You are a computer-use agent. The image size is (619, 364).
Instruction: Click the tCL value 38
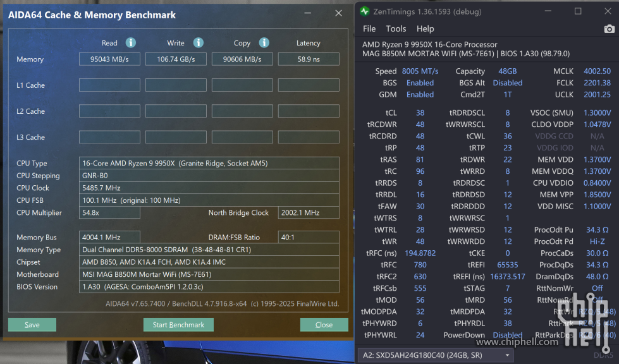[420, 112]
